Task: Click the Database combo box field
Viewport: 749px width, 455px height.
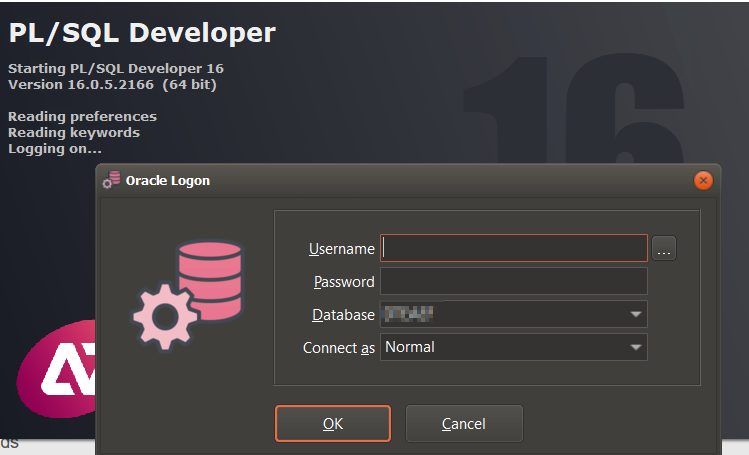Action: (514, 314)
